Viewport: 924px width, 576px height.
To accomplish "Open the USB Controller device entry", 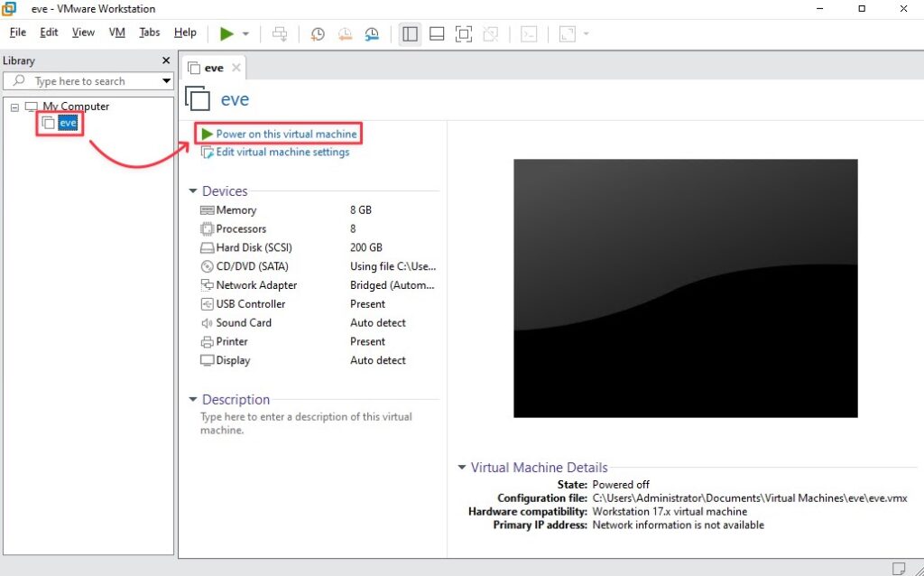I will 251,304.
